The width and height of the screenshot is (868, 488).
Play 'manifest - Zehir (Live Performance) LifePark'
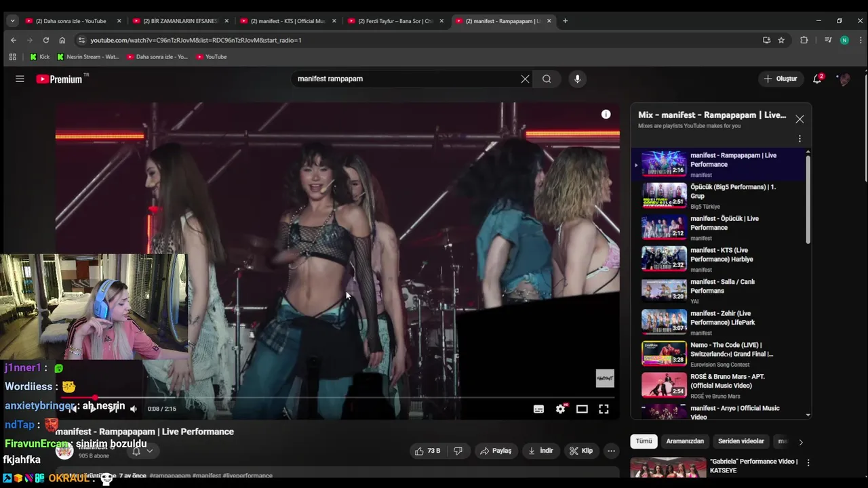[719, 323]
